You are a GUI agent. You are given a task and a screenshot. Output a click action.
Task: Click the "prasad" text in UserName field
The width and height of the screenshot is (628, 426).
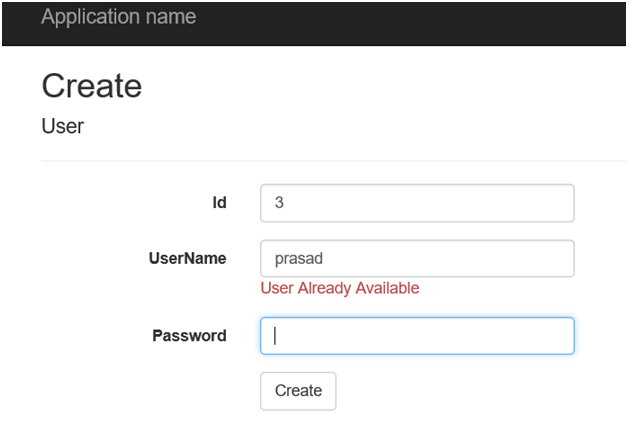[x=299, y=259]
